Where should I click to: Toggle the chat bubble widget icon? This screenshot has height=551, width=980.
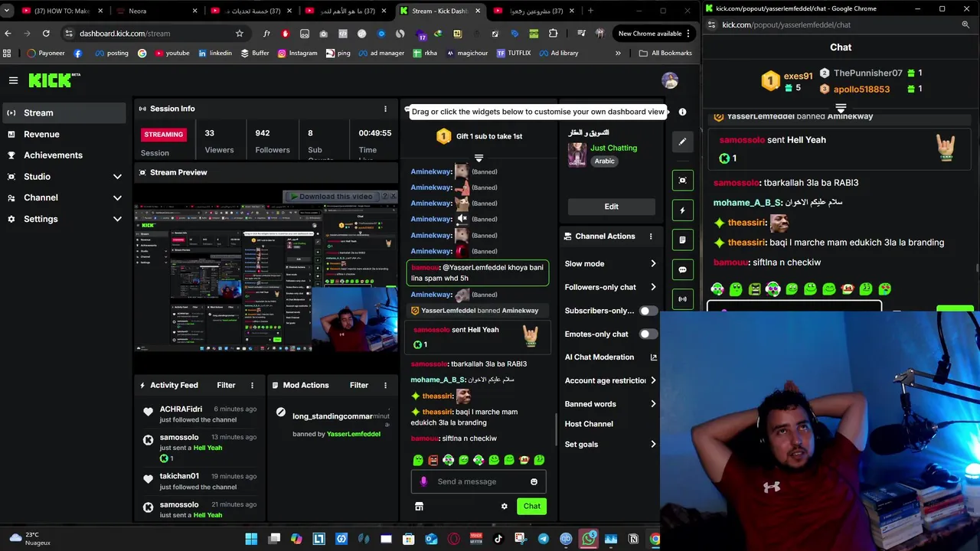coord(682,269)
